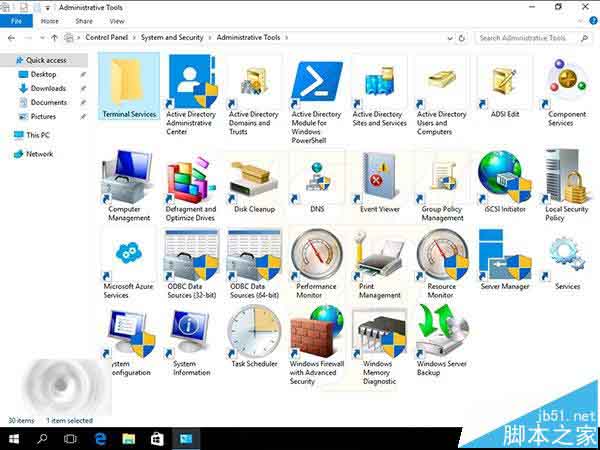Open Windows Firewall with Advanced Security
Screen dimensions: 600x450
click(316, 346)
